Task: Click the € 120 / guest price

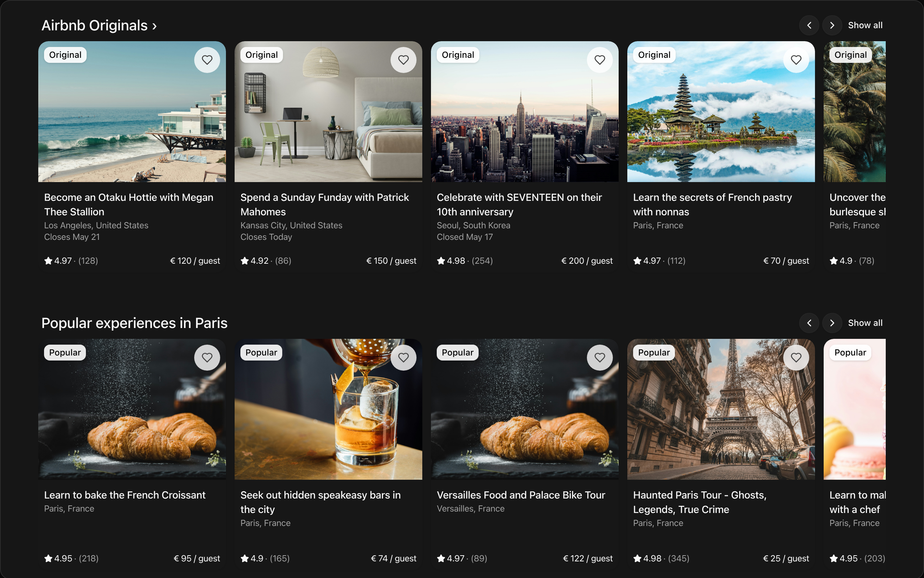Action: [195, 261]
